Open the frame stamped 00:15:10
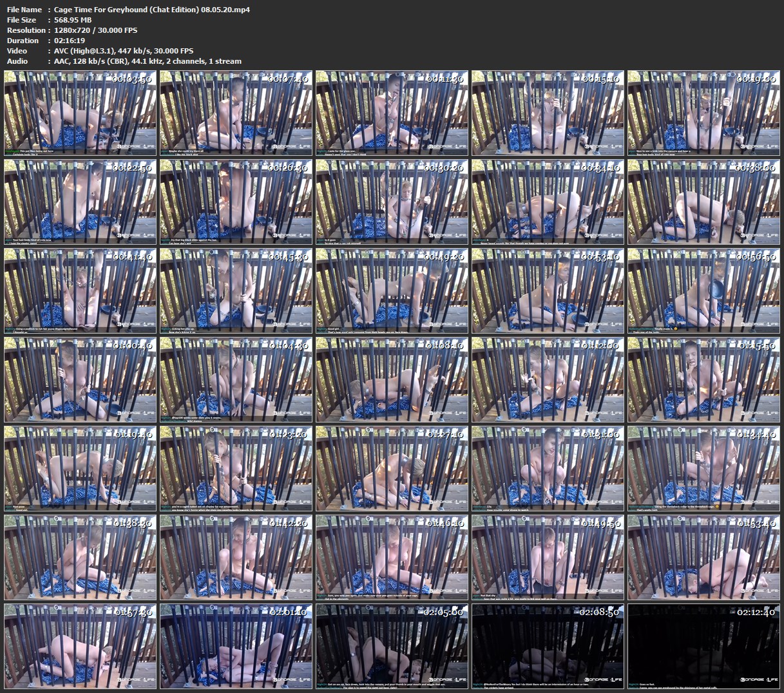 click(548, 113)
